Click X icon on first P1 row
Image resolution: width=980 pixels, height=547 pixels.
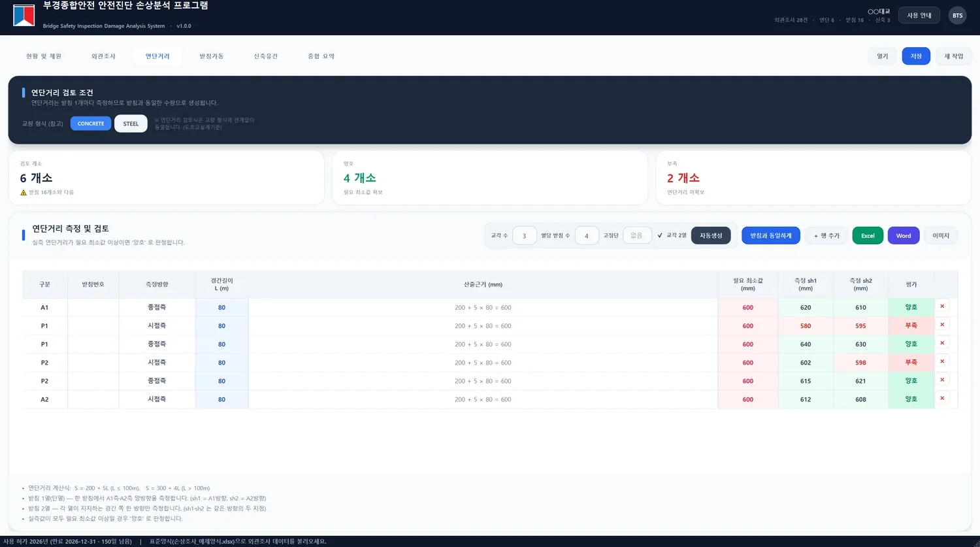pos(942,325)
